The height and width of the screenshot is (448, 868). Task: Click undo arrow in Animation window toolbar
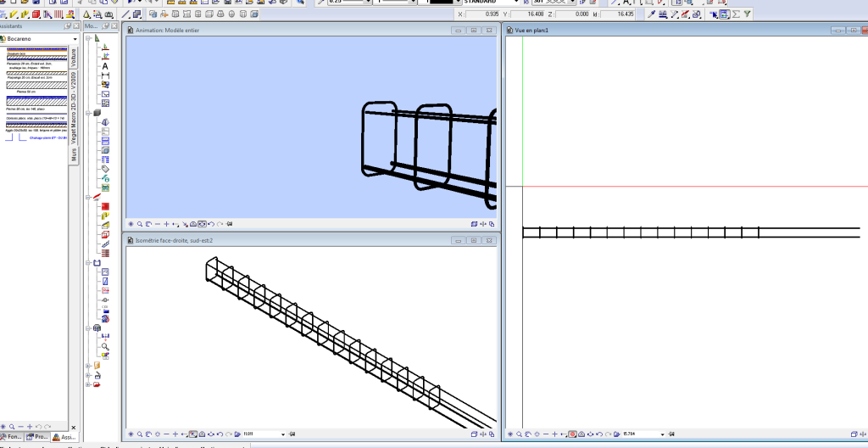[211, 224]
